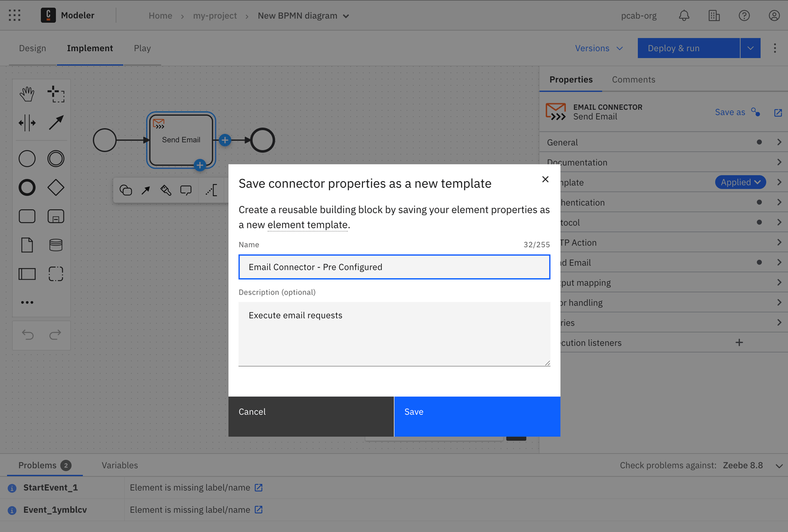Open the Versions dropdown

[599, 48]
